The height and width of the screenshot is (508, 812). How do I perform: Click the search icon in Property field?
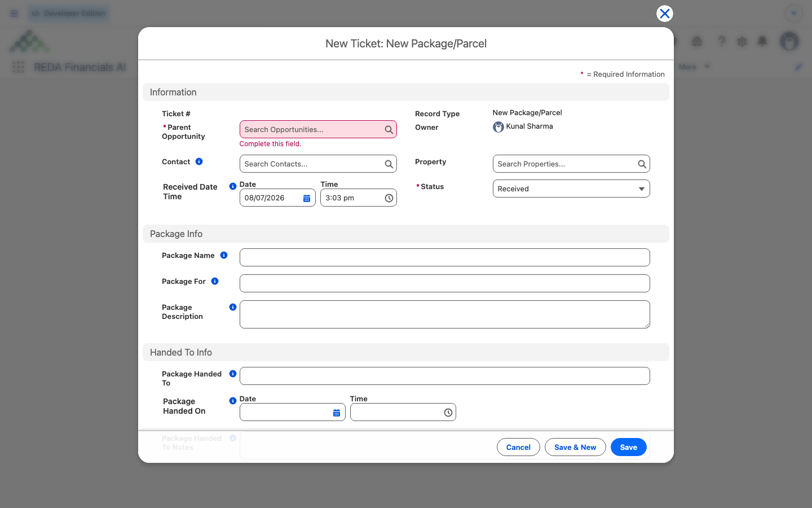[x=642, y=164]
